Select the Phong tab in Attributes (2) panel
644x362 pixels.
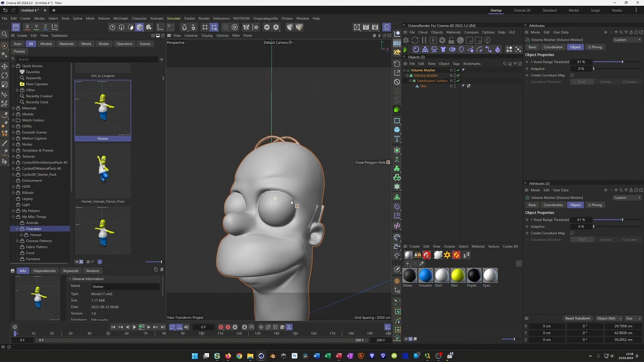point(595,205)
